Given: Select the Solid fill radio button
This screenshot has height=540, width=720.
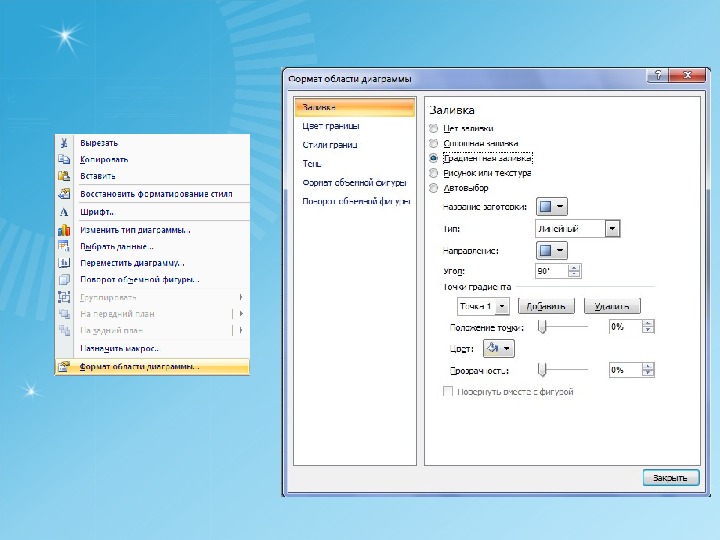Looking at the screenshot, I should [x=433, y=143].
